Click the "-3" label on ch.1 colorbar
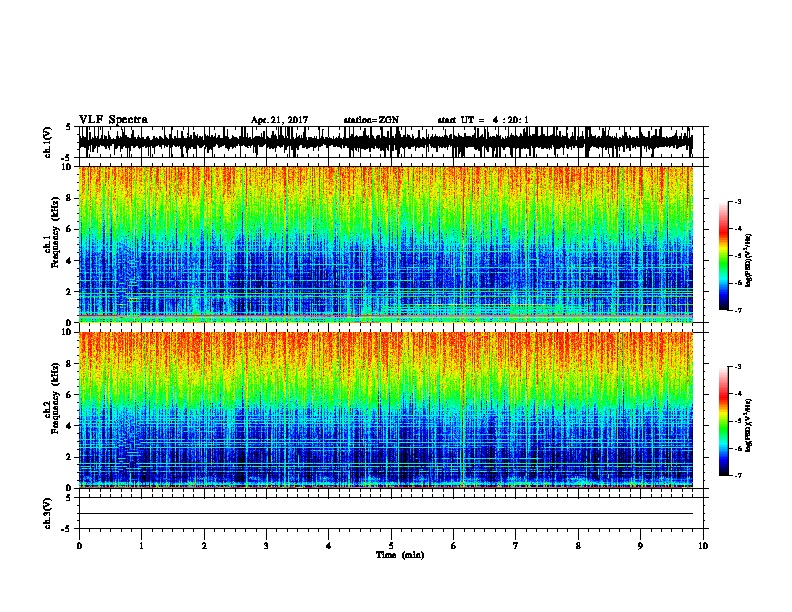 [737, 202]
